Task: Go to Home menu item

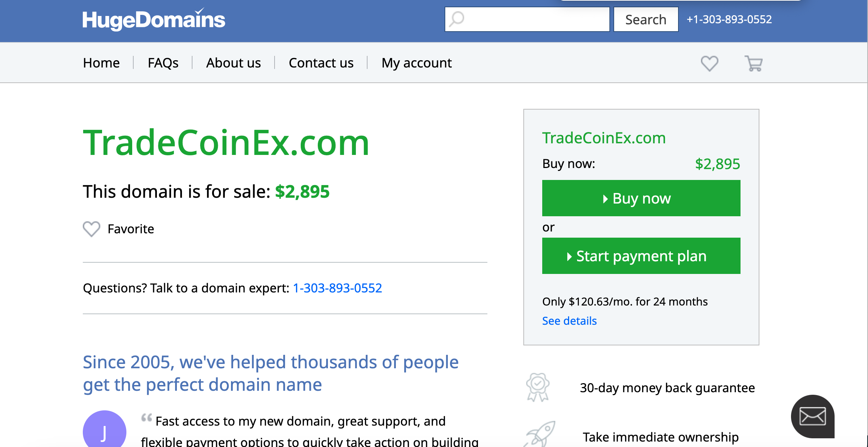Action: tap(101, 63)
